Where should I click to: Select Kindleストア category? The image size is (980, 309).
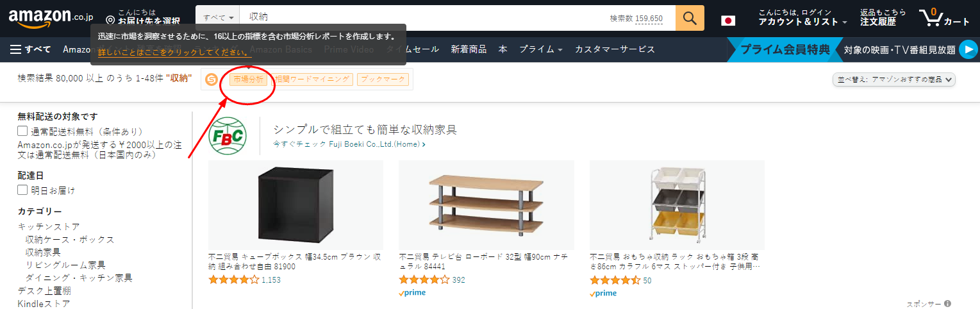point(44,303)
